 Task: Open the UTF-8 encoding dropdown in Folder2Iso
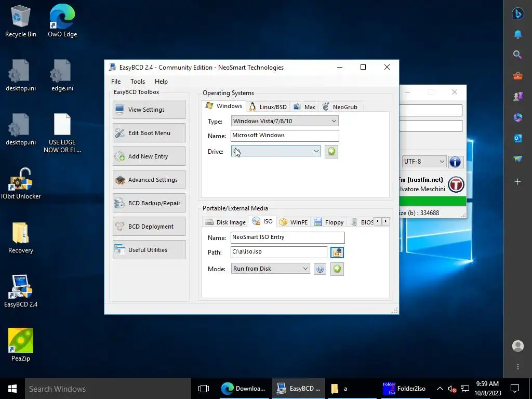click(424, 162)
